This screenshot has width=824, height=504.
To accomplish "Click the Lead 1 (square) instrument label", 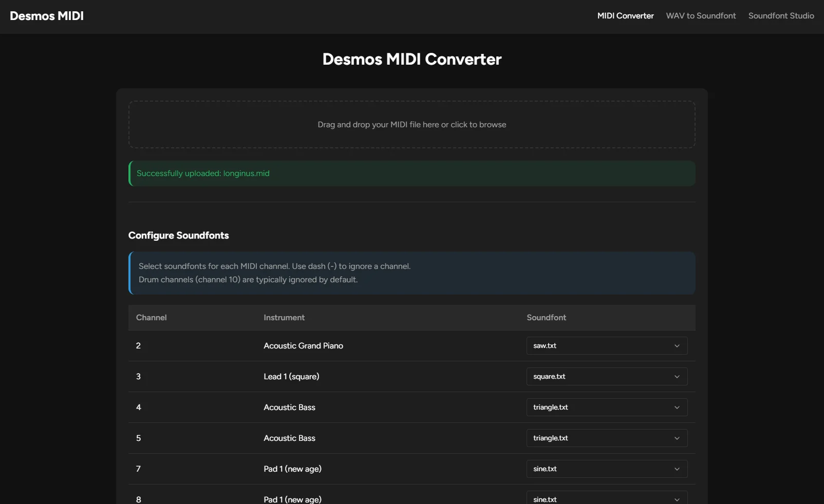I will (x=291, y=376).
